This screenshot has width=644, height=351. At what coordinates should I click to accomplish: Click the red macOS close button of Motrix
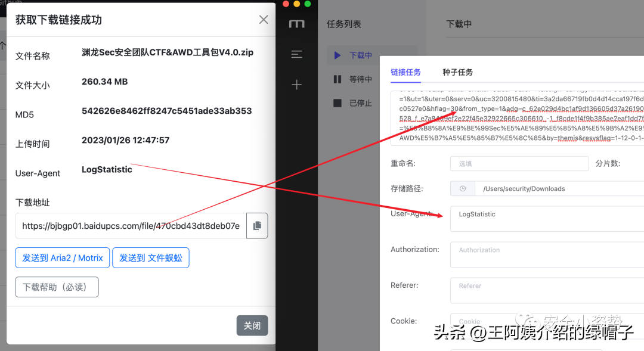tap(286, 4)
